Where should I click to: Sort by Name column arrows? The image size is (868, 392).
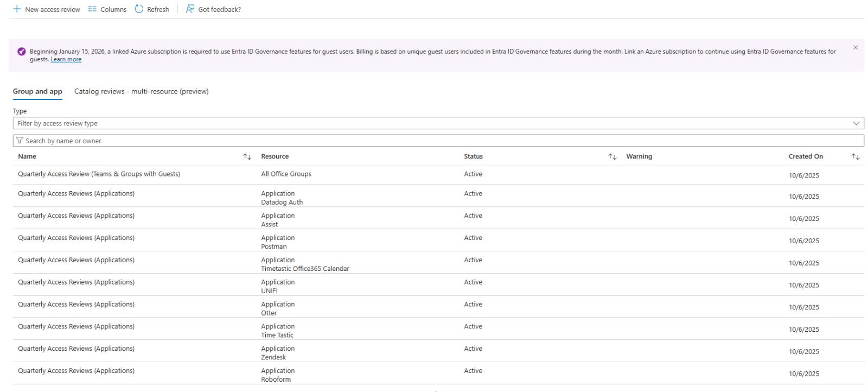[x=247, y=156]
